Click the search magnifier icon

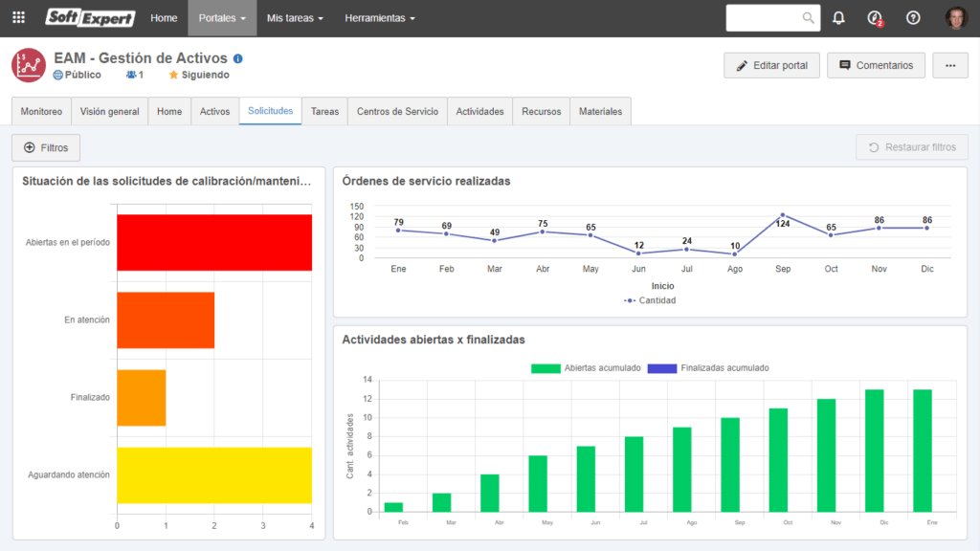(808, 18)
